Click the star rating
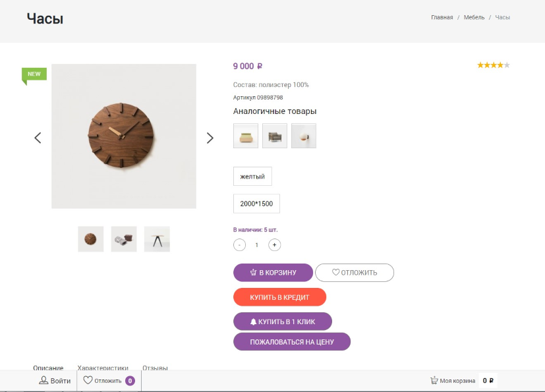This screenshot has width=545, height=392. click(493, 65)
